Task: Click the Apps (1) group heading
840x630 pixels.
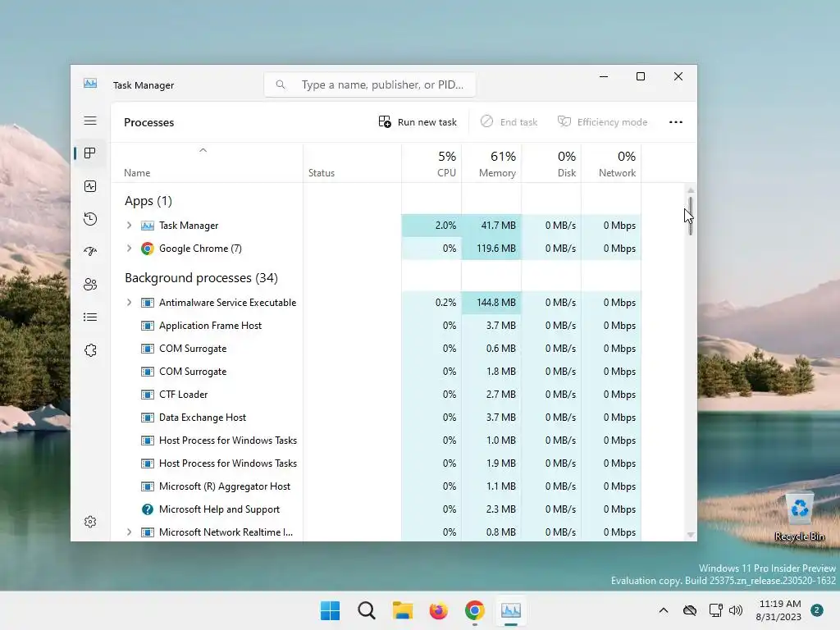Action: [x=148, y=201]
